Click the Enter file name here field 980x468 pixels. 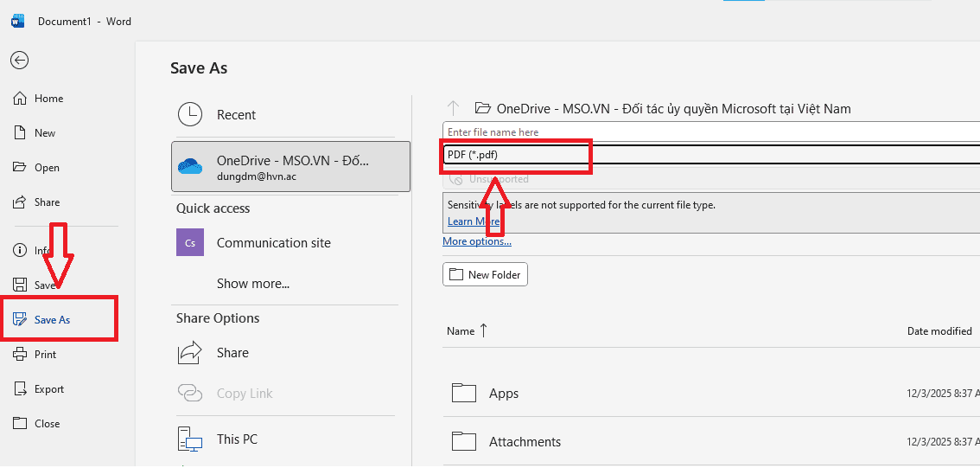pyautogui.click(x=709, y=132)
